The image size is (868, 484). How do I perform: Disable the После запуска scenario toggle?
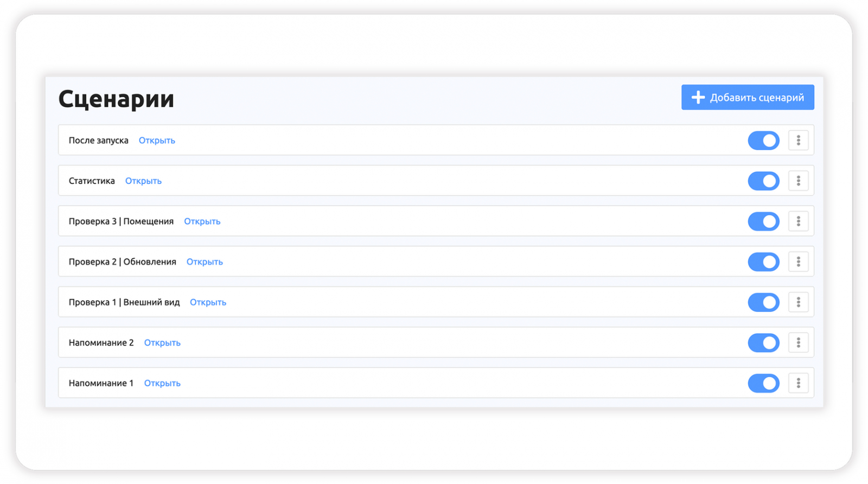763,141
